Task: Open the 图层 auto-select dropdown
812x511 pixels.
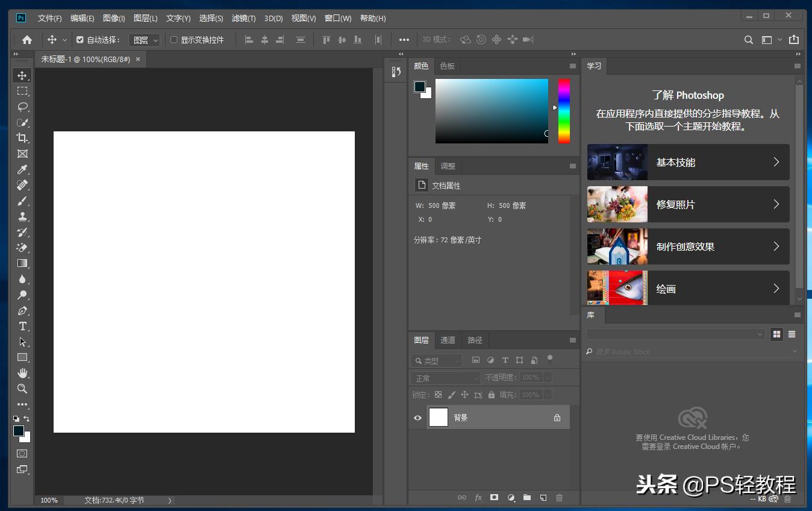Action: (x=145, y=40)
